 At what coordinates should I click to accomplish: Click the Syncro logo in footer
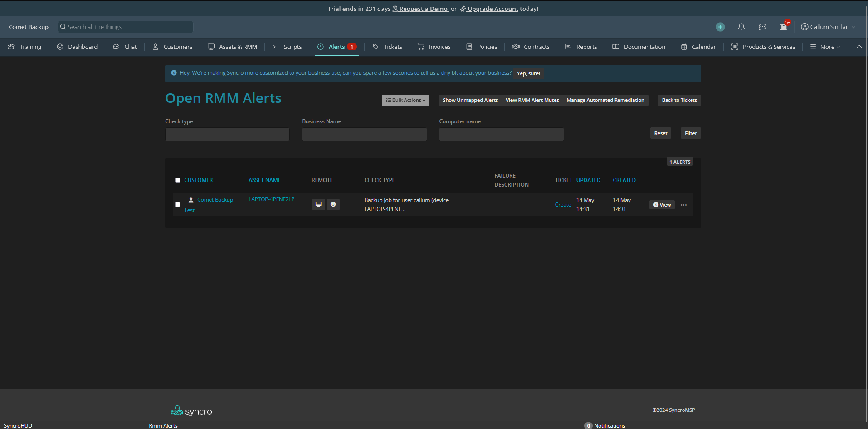click(191, 411)
